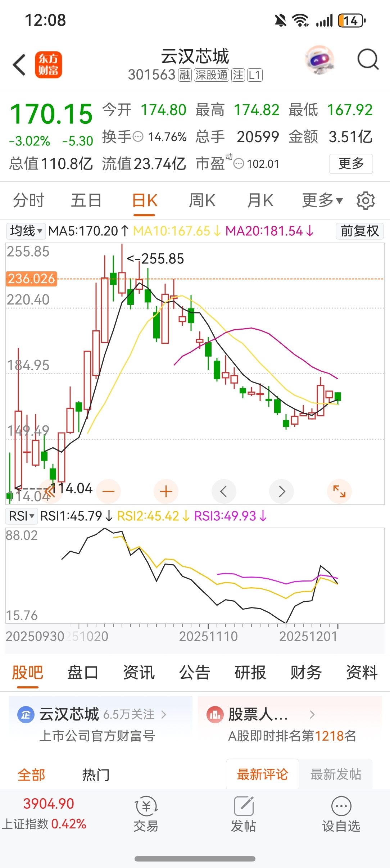Open the 盘口 section tab
The height and width of the screenshot is (868, 390).
[x=83, y=672]
